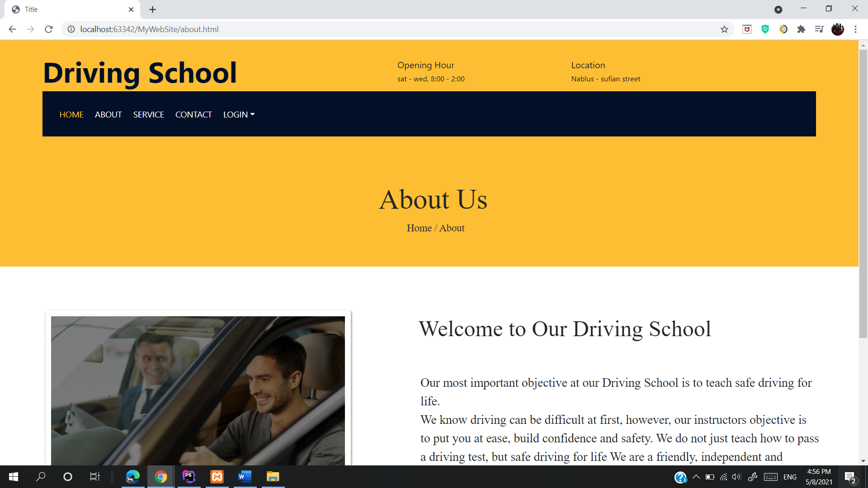Bookmark this page using the star
The width and height of the screenshot is (868, 488).
point(725,29)
